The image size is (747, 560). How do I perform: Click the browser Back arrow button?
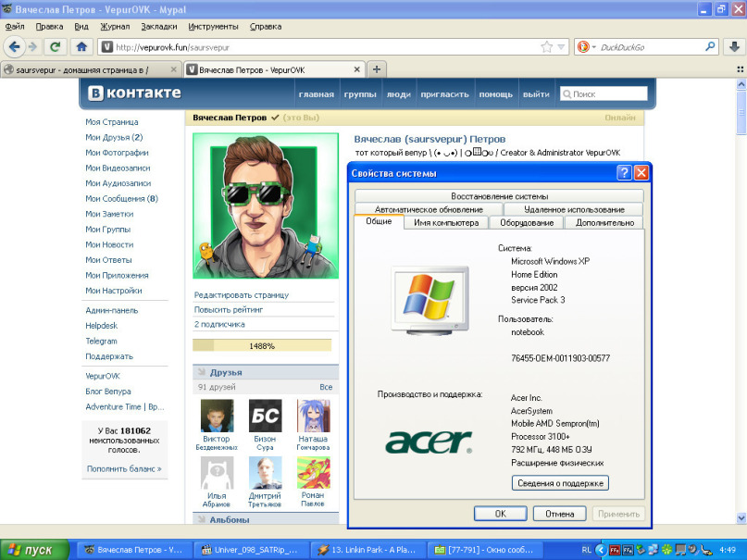coord(14,46)
